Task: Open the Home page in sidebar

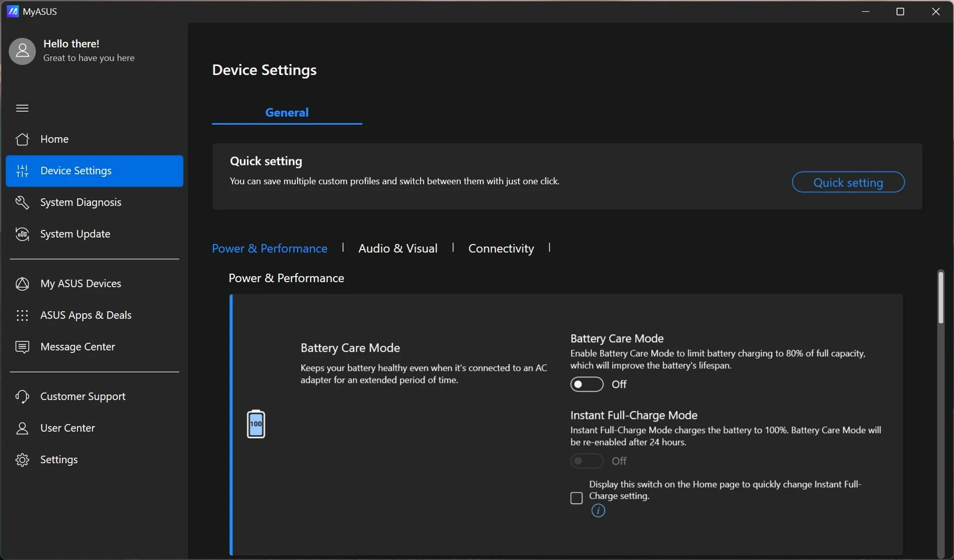Action: pyautogui.click(x=94, y=139)
